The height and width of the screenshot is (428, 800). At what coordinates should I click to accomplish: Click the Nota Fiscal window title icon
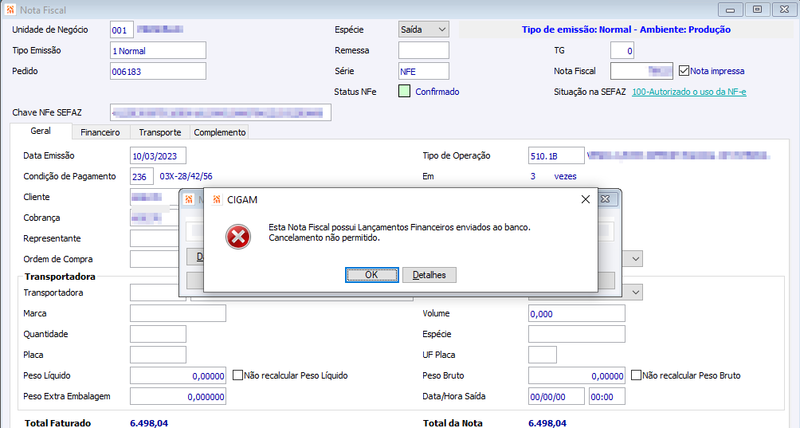point(10,10)
